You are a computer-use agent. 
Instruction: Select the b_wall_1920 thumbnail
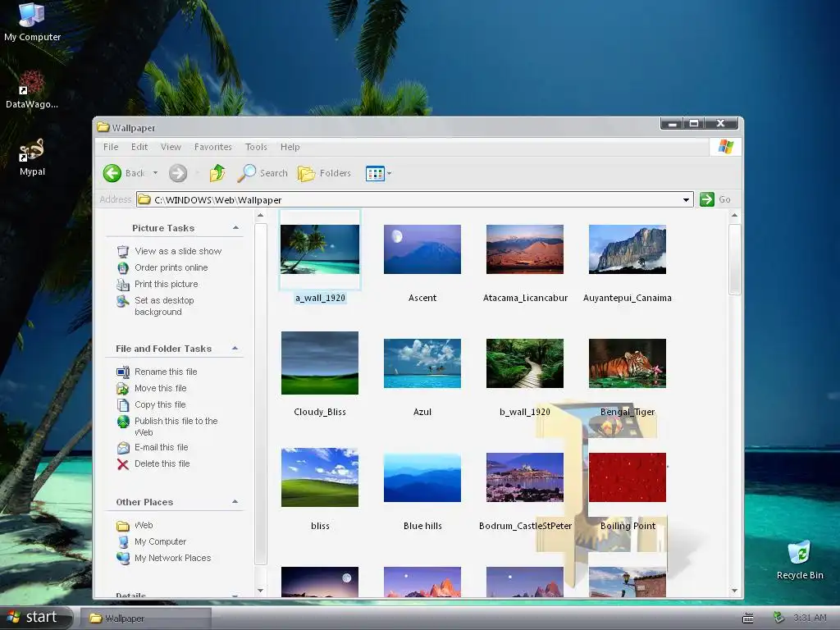click(x=525, y=363)
